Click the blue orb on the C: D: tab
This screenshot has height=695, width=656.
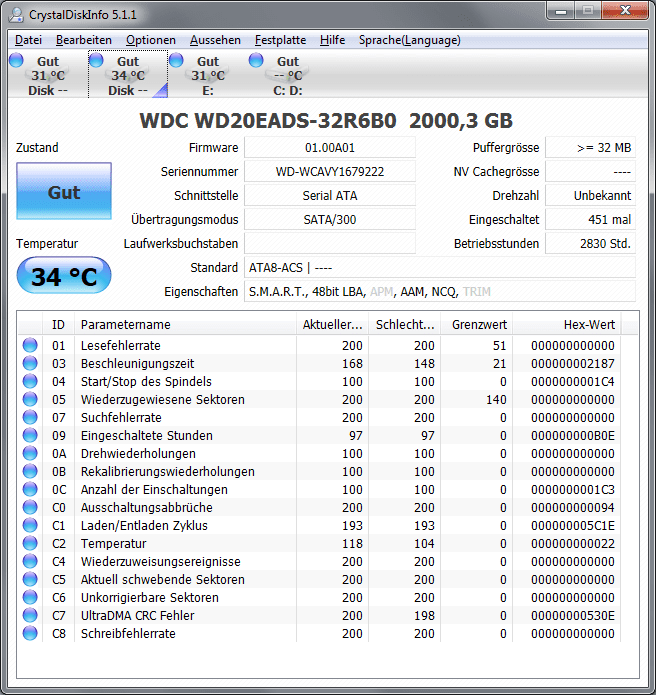256,60
